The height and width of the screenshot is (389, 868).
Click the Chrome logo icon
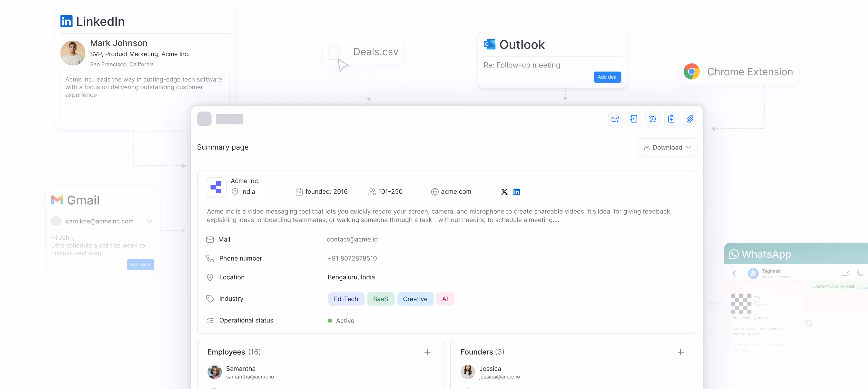692,72
